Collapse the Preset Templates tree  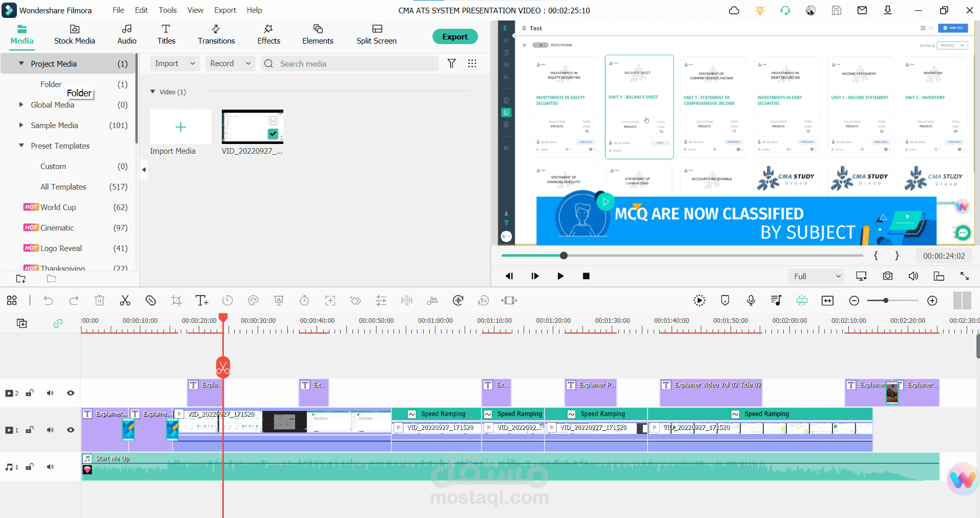[22, 146]
